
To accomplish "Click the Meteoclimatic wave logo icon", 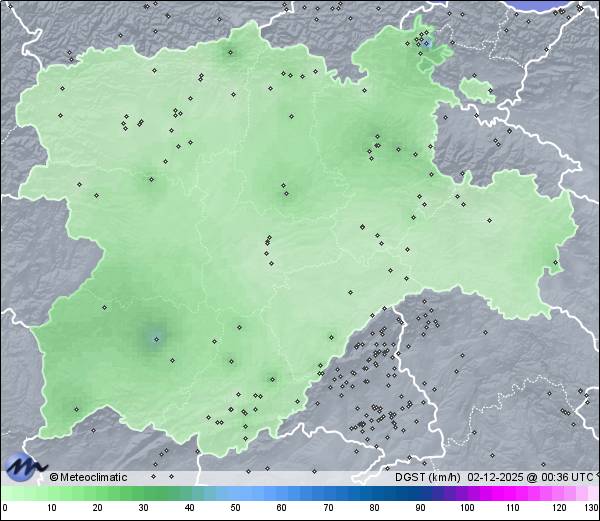I will coord(24,467).
